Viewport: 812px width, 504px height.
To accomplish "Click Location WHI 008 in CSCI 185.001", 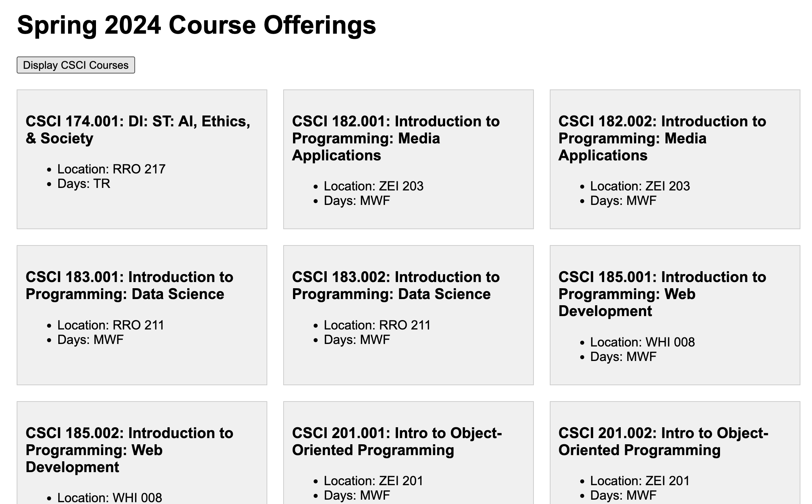I will (643, 342).
